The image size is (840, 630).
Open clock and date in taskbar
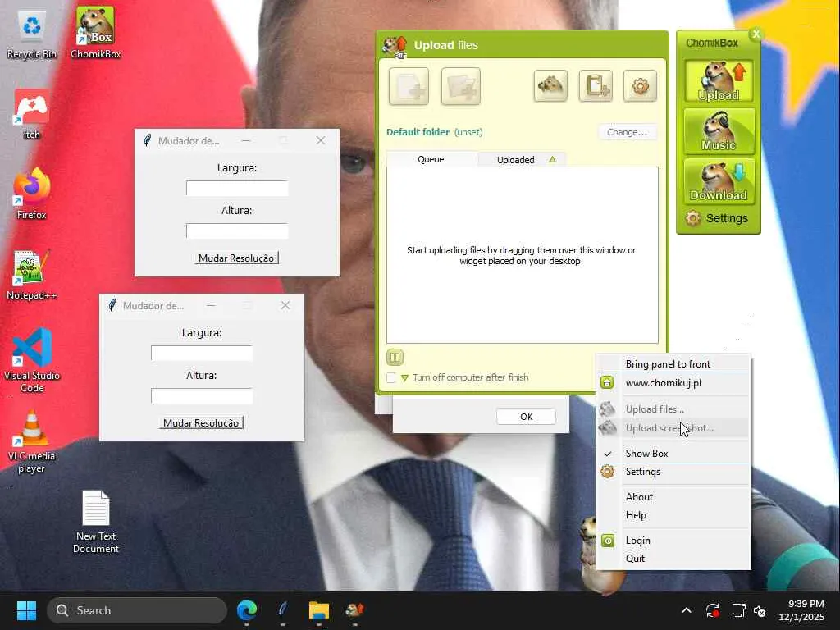801,610
